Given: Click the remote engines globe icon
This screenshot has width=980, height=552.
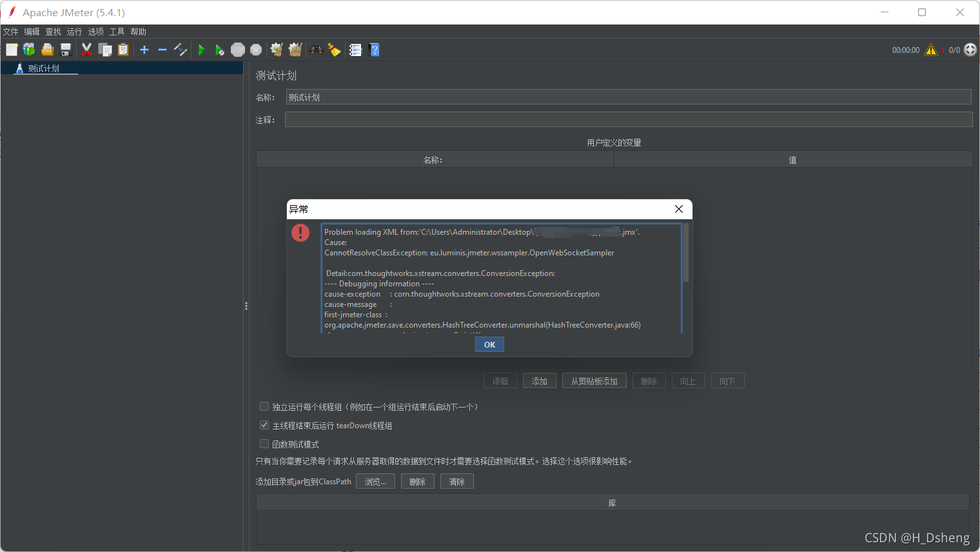Looking at the screenshot, I should point(970,50).
